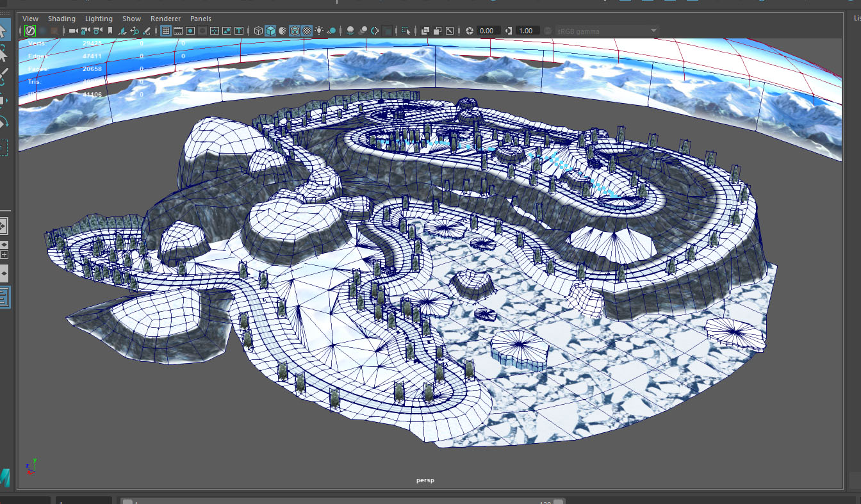This screenshot has width=861, height=504.
Task: Open the sRGB gamma color space dropdown
Action: pyautogui.click(x=653, y=31)
